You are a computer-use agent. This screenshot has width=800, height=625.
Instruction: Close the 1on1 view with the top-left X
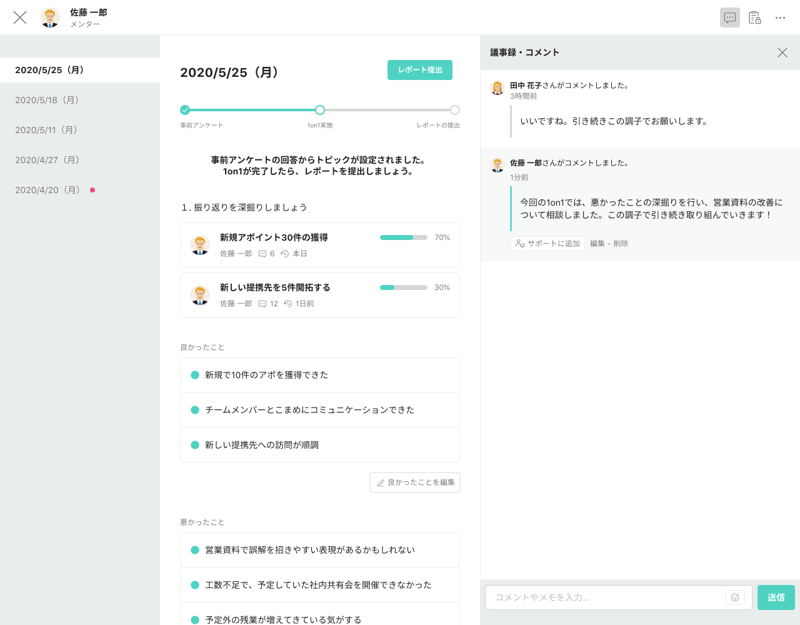[20, 18]
